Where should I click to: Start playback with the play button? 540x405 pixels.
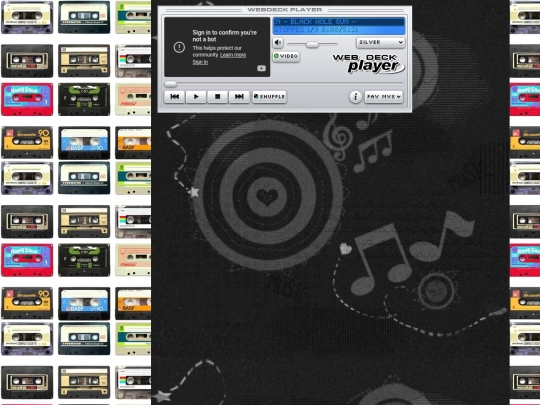tap(196, 97)
